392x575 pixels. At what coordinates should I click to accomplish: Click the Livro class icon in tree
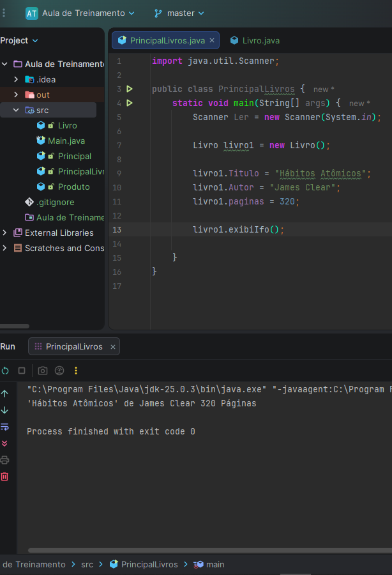[41, 125]
